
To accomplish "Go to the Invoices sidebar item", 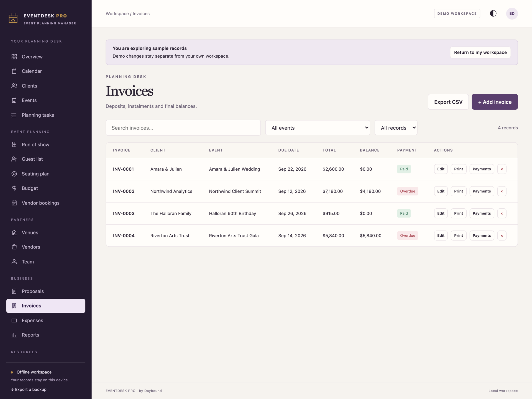I will (x=46, y=306).
